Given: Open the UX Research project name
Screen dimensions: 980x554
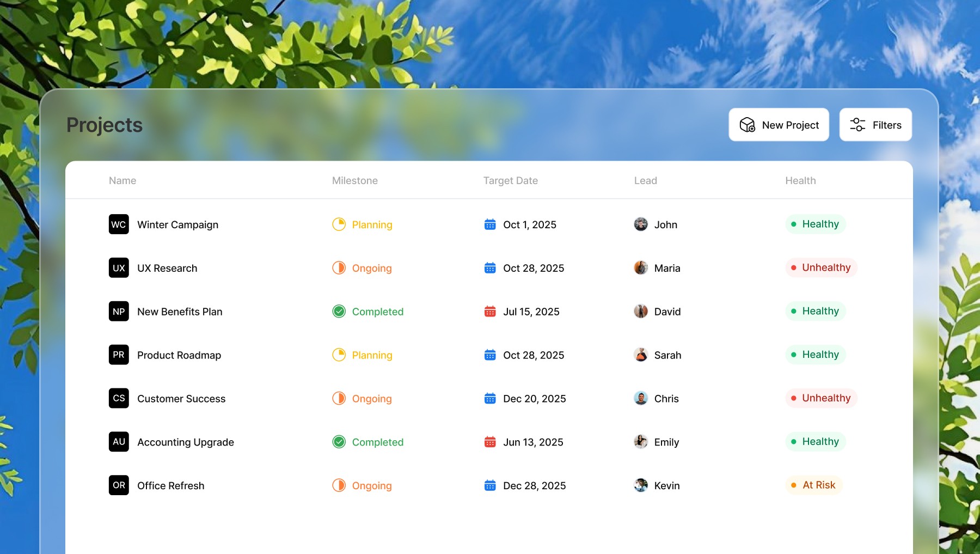Looking at the screenshot, I should (167, 268).
